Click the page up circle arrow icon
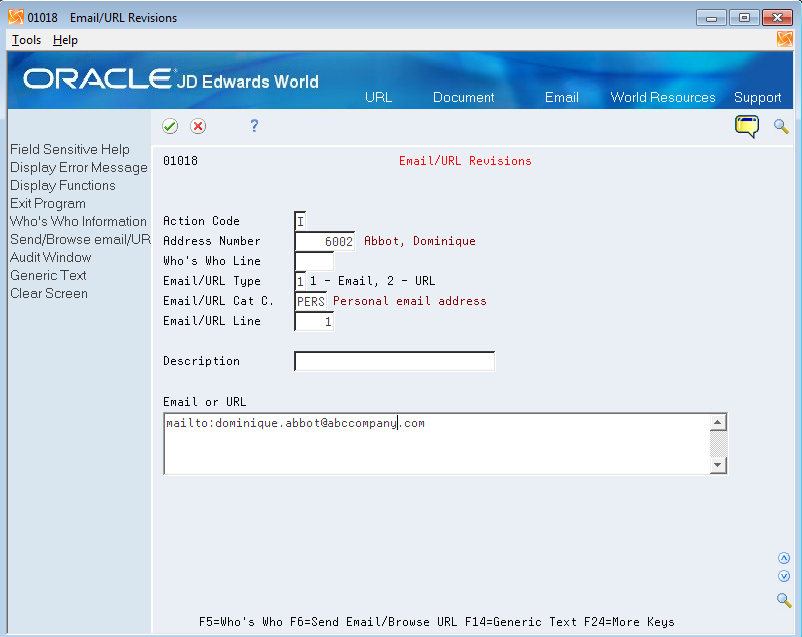This screenshot has height=637, width=802. coord(784,558)
